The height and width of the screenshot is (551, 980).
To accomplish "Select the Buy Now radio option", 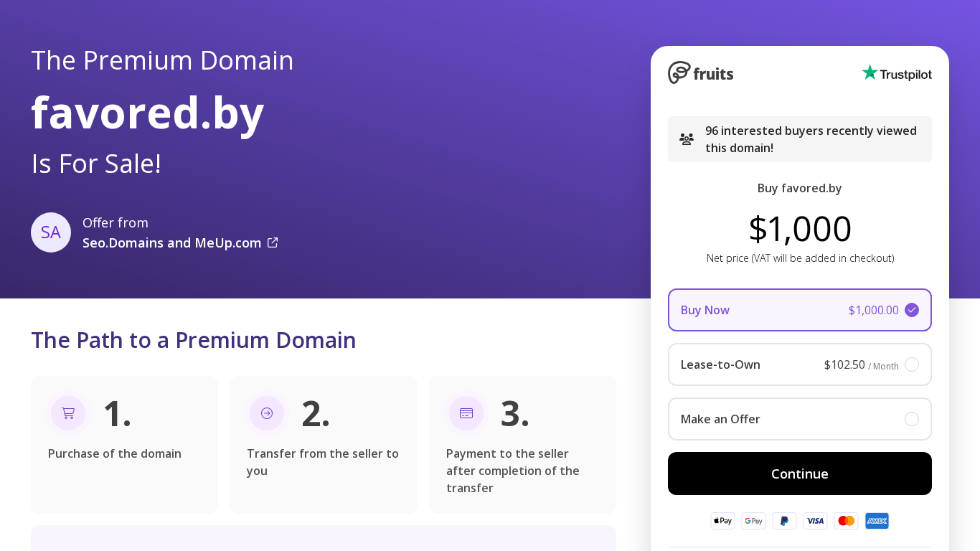I will [911, 310].
